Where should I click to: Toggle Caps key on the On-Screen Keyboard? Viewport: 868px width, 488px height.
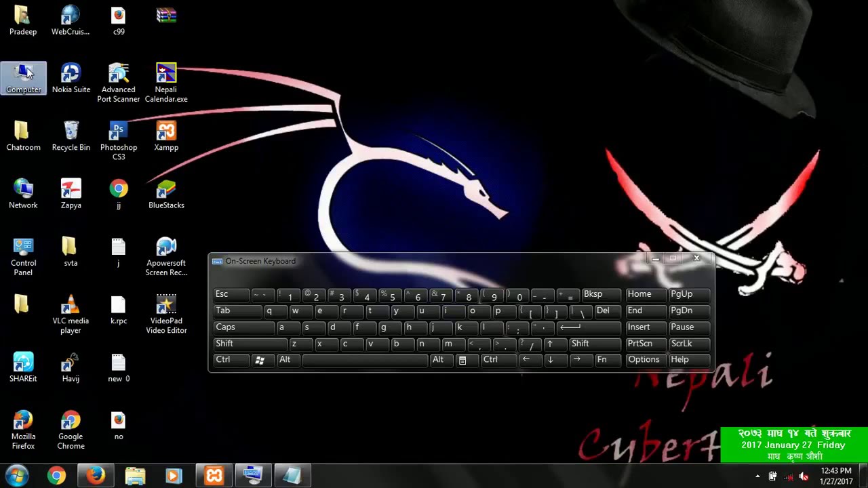tap(244, 327)
